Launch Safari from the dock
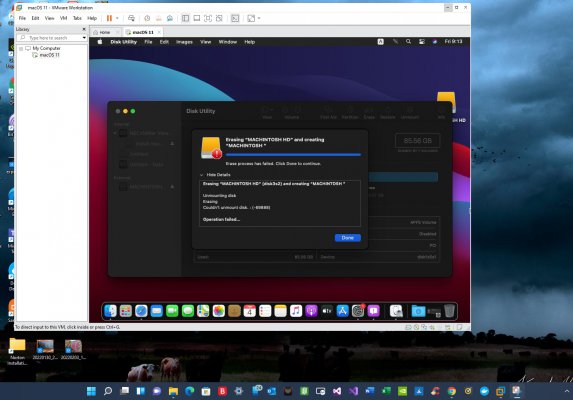Screen dimensions: 573x400 point(141,311)
